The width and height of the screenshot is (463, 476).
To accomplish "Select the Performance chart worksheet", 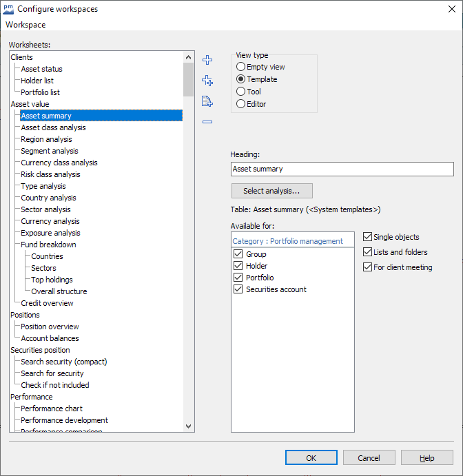I will pos(52,408).
